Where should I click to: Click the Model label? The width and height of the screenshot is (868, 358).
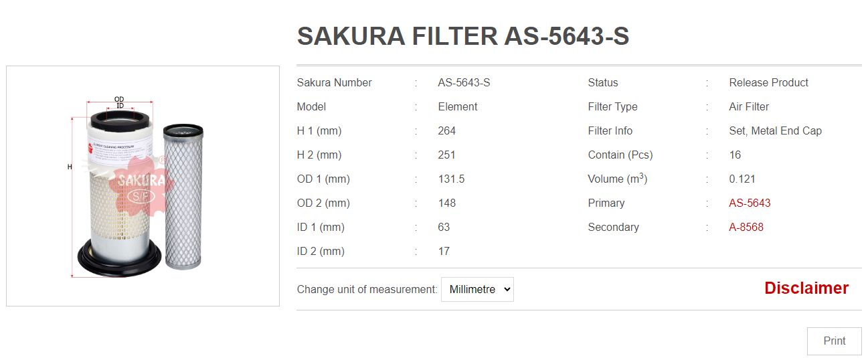(311, 106)
